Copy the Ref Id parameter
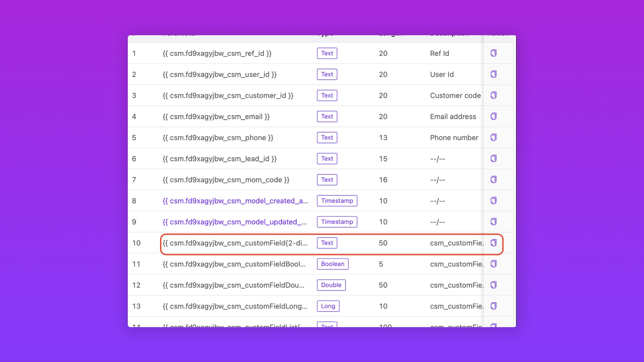The image size is (644, 362). [x=493, y=53]
